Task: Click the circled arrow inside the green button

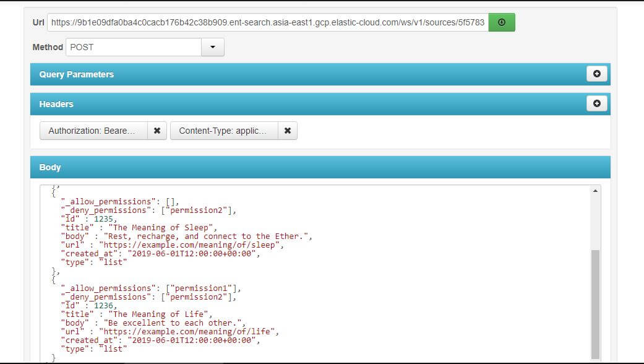Action: [x=502, y=21]
